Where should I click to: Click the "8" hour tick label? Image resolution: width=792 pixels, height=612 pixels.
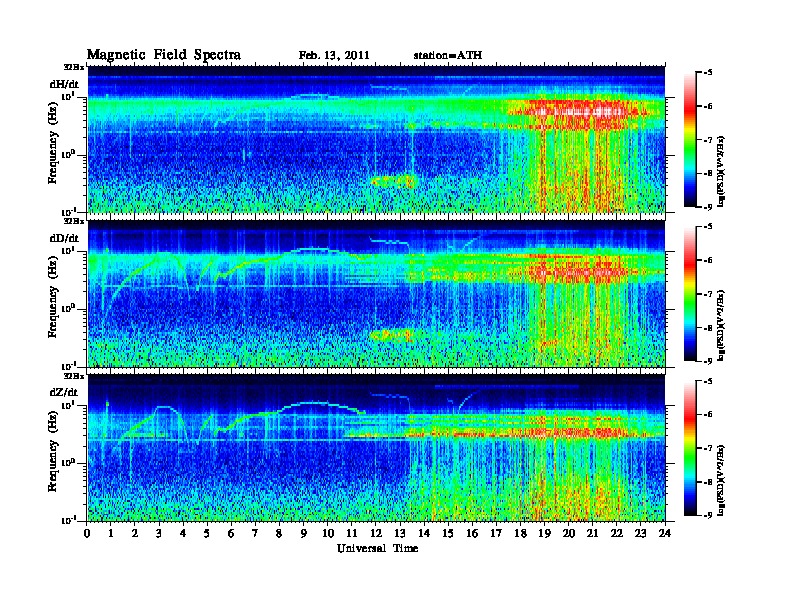pyautogui.click(x=279, y=534)
